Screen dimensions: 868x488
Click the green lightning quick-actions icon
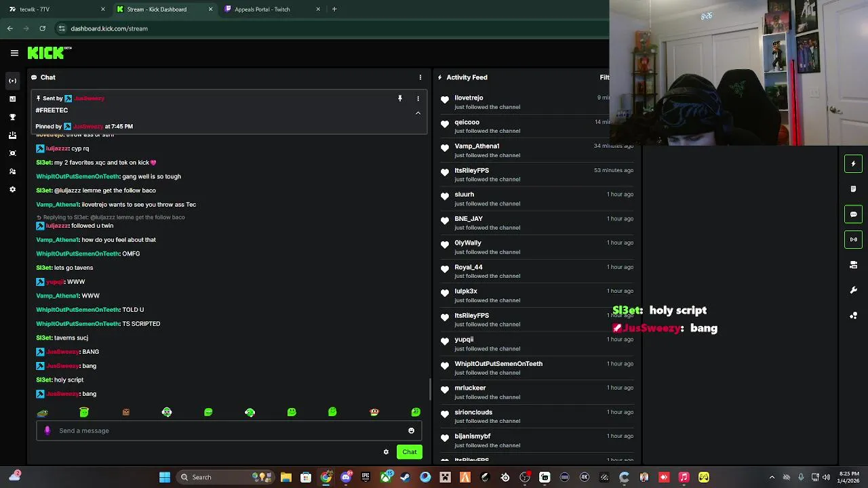click(x=853, y=163)
